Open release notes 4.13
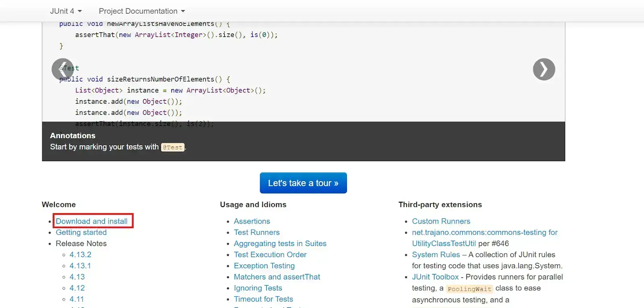This screenshot has height=308, width=644. 77,277
